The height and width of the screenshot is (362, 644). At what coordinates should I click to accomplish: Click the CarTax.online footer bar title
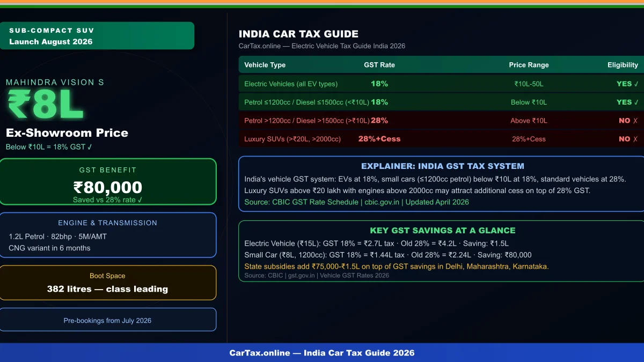tap(322, 353)
